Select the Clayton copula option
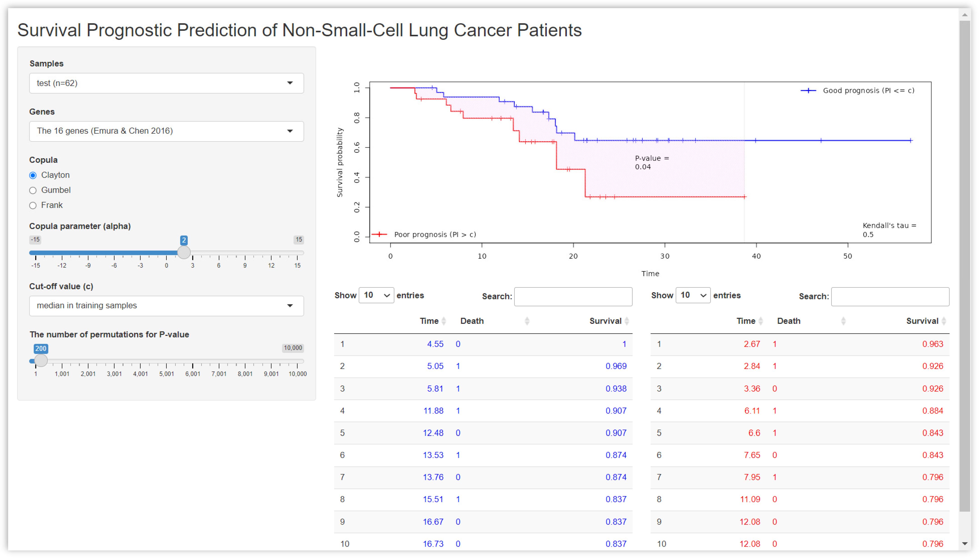 [x=33, y=175]
